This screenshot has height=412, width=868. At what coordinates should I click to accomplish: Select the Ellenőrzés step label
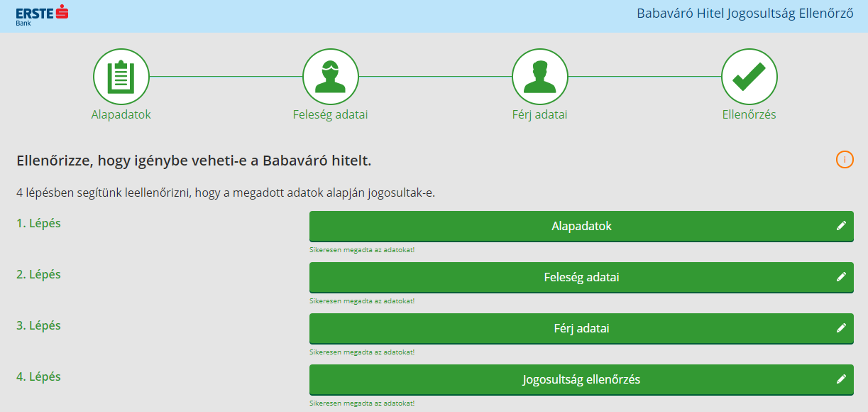tap(749, 114)
